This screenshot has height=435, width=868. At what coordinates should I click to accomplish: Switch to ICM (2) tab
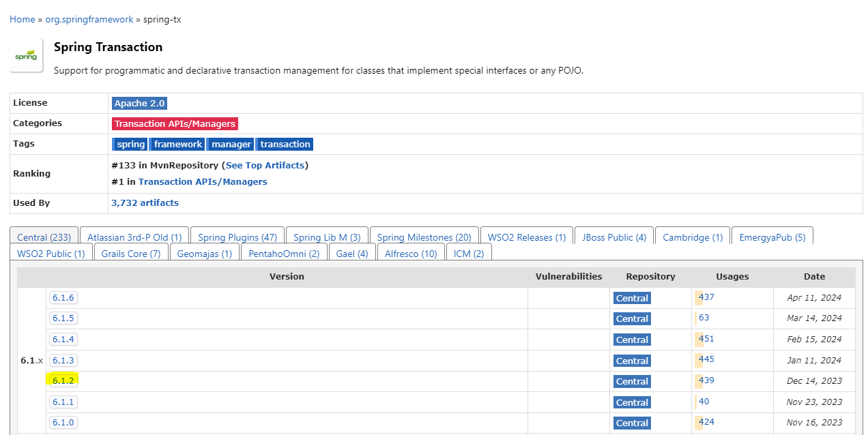pos(469,254)
